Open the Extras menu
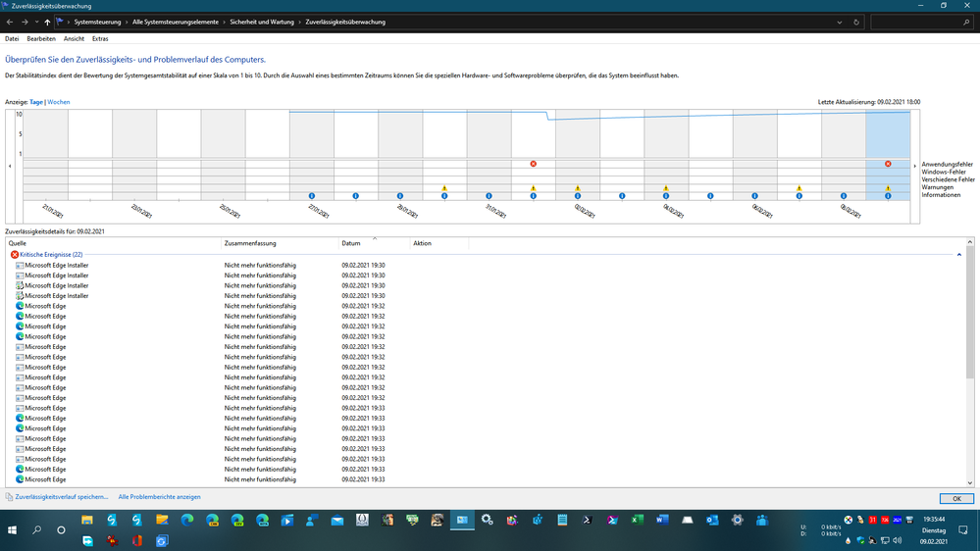The height and width of the screenshot is (551, 980). click(x=100, y=39)
